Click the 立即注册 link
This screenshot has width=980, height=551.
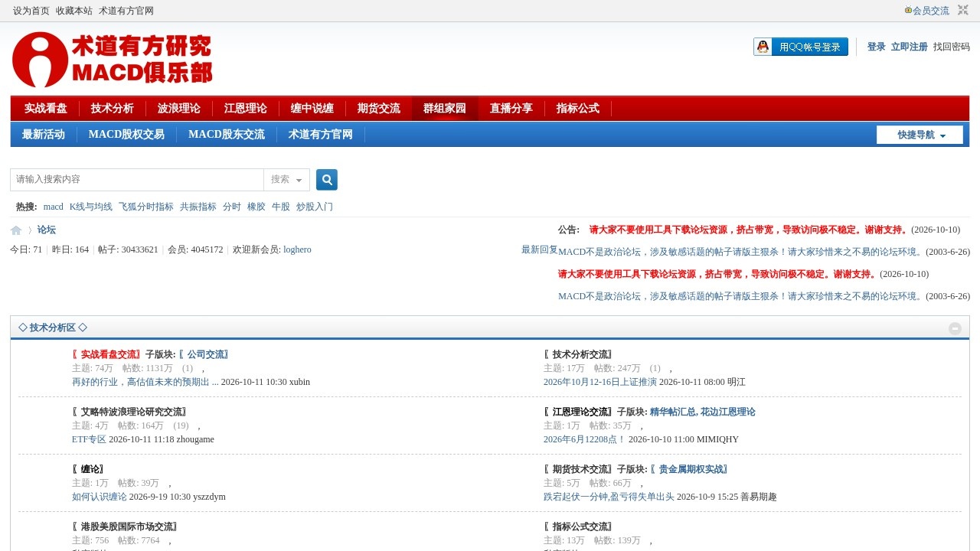click(909, 47)
